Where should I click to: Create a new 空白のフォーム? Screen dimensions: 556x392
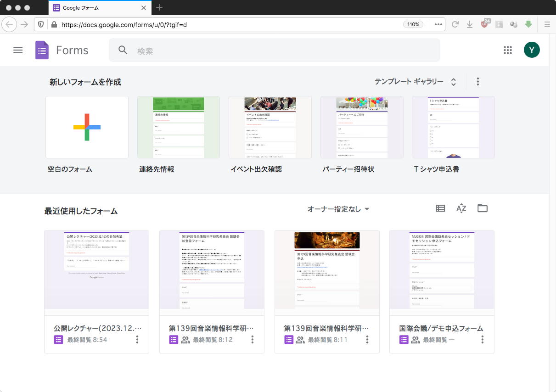87,127
